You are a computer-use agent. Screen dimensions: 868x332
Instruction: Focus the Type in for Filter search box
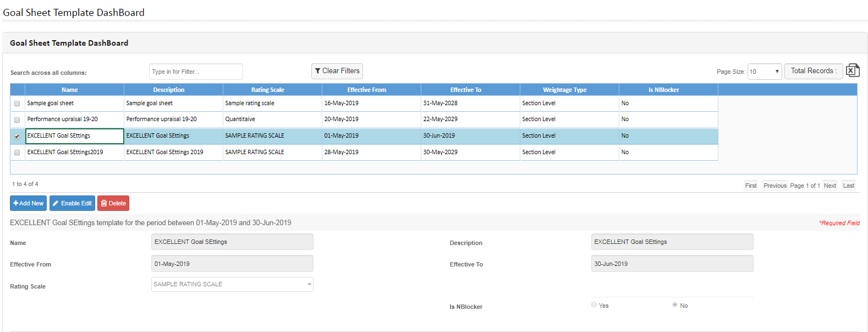[196, 72]
